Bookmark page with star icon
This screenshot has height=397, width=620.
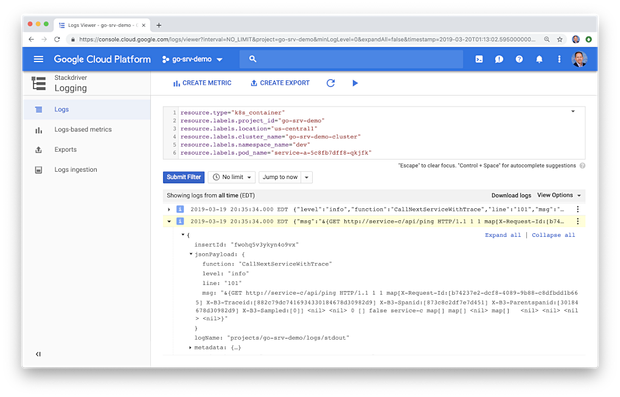click(560, 39)
